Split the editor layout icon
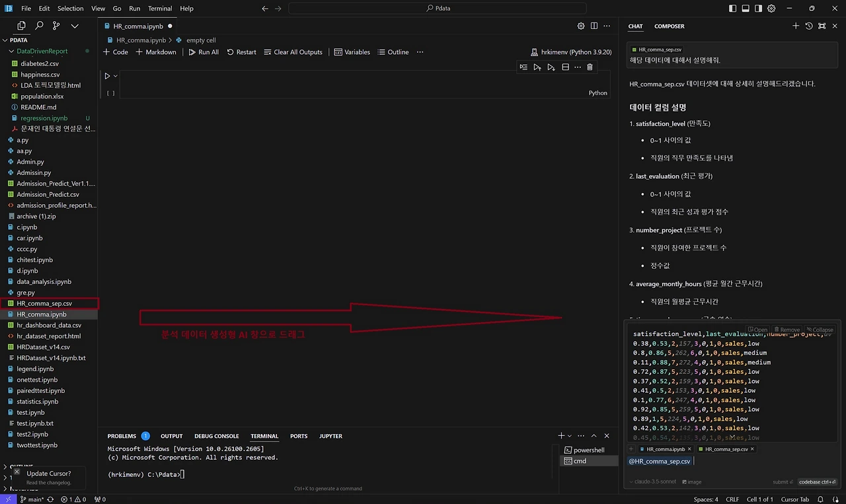846x504 pixels. tap(594, 26)
